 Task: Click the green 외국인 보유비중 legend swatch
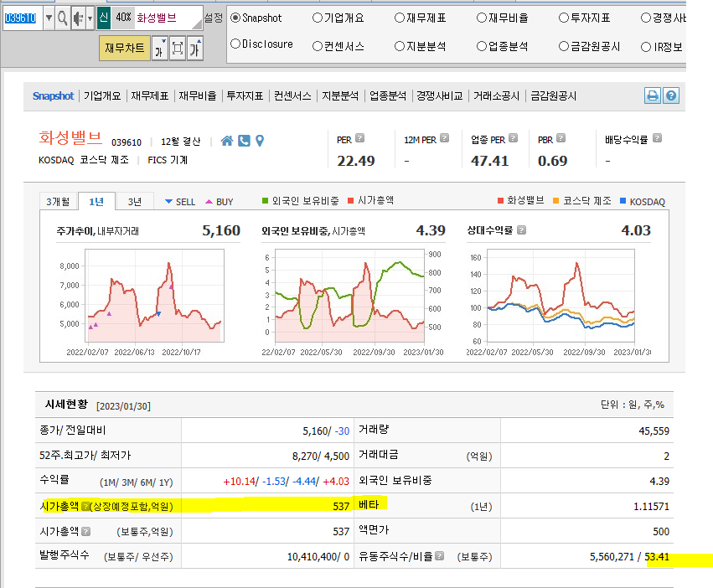[x=265, y=200]
